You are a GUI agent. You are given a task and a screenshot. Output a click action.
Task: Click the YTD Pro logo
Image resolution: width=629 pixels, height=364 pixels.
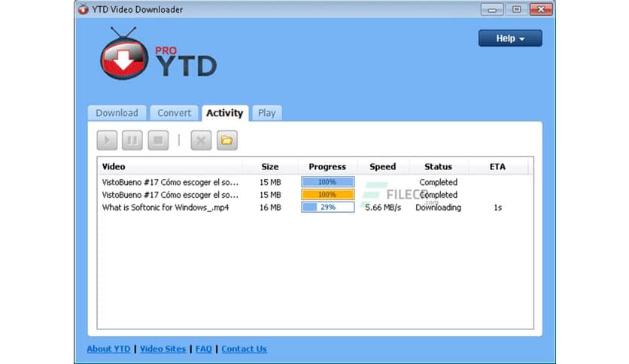coord(158,53)
